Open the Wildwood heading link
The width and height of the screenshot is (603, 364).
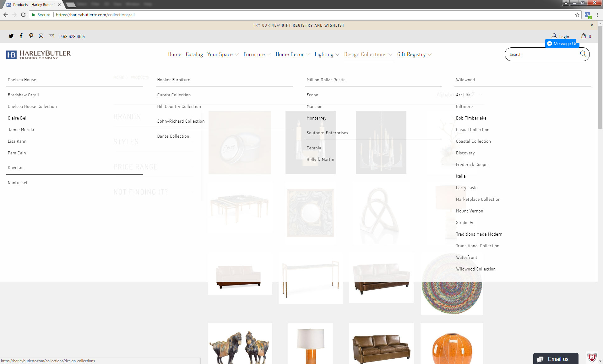465,80
